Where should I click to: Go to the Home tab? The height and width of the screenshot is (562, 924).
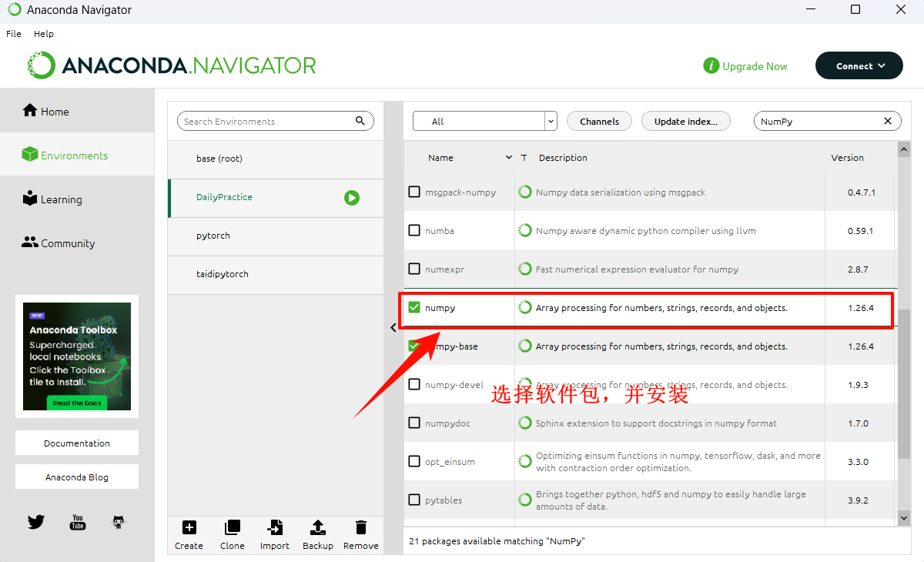pyautogui.click(x=77, y=111)
